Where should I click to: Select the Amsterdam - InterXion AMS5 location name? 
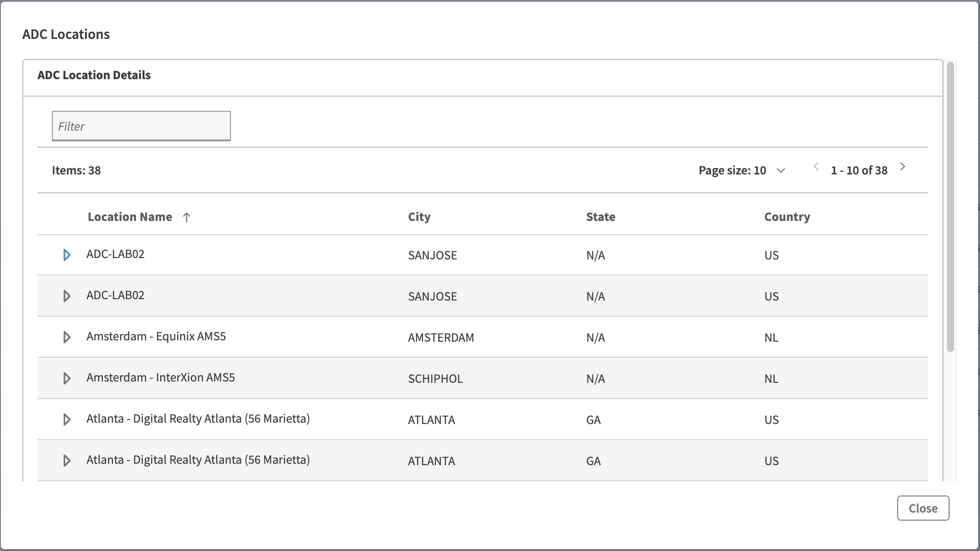[x=161, y=377]
